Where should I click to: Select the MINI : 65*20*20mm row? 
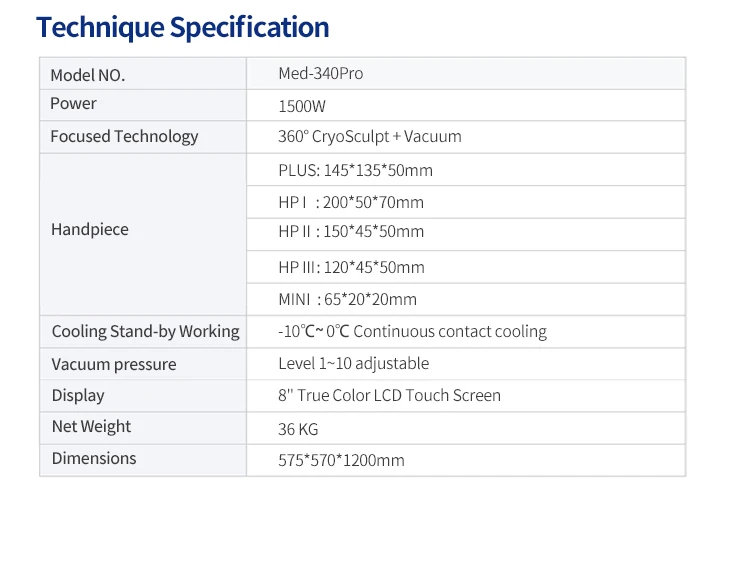[466, 300]
